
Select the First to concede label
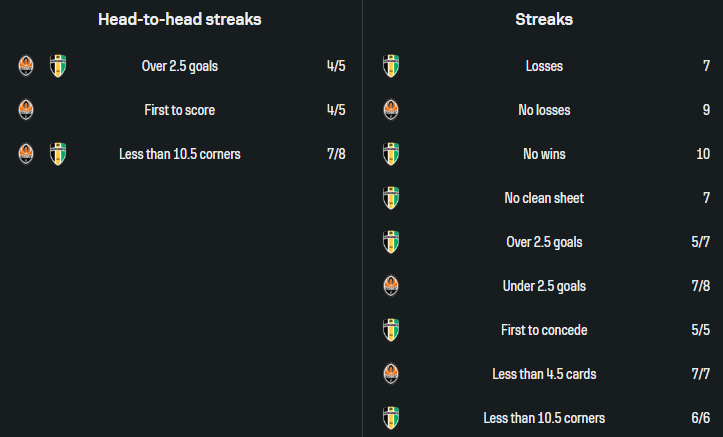(x=544, y=330)
